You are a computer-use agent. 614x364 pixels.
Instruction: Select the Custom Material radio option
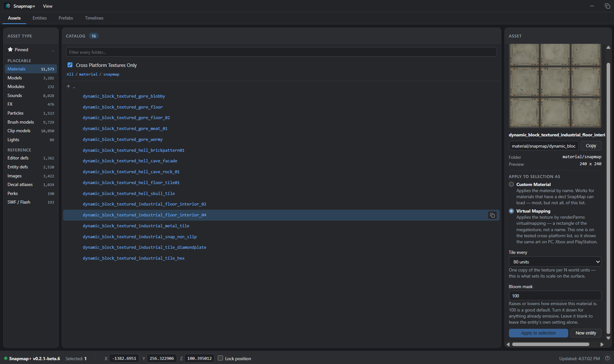511,184
